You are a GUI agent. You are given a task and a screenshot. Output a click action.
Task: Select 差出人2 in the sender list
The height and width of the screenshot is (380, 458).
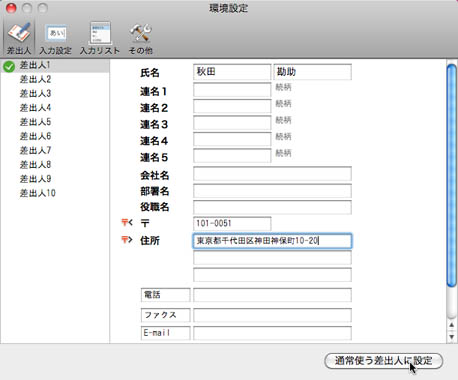tap(35, 79)
